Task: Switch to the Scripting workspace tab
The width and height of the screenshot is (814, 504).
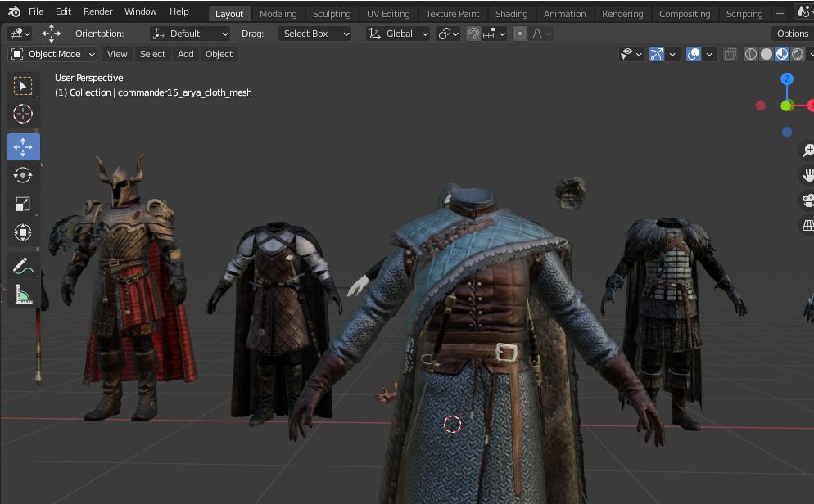Action: 744,14
